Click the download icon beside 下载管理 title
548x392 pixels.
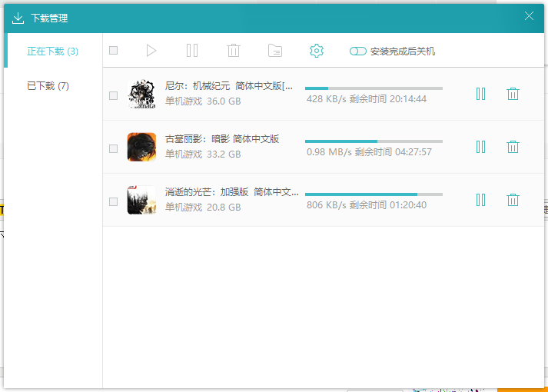click(x=18, y=18)
